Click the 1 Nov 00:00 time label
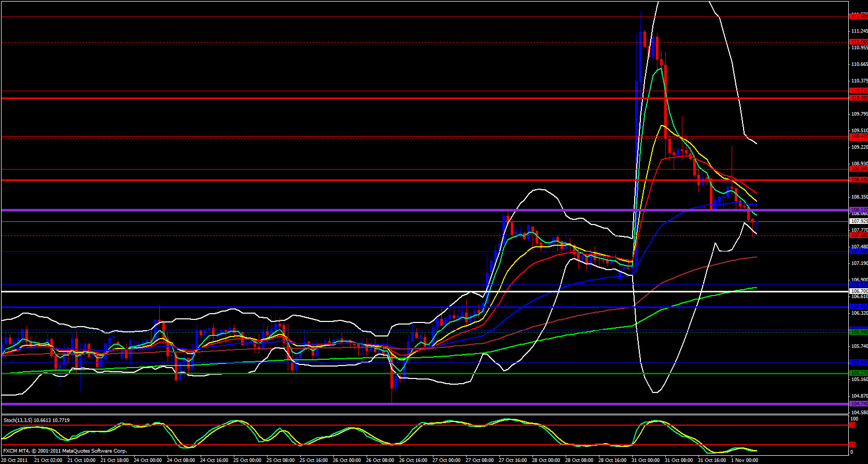 745,460
